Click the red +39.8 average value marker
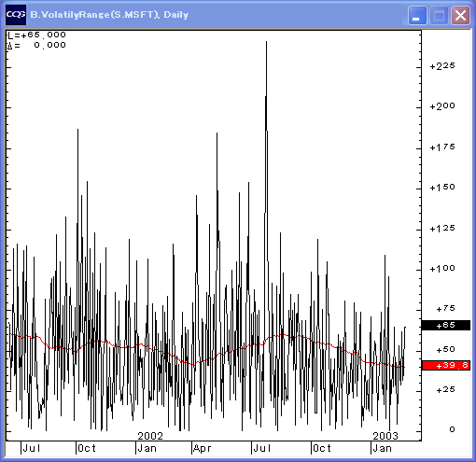Viewport: 476px width, 462px height. click(x=446, y=365)
